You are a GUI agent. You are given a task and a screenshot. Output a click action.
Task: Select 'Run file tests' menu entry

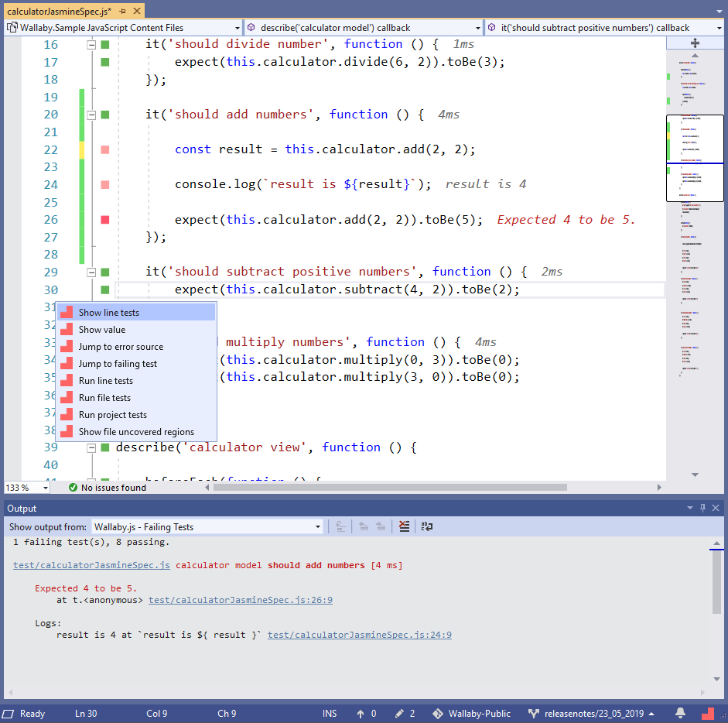(x=136, y=398)
